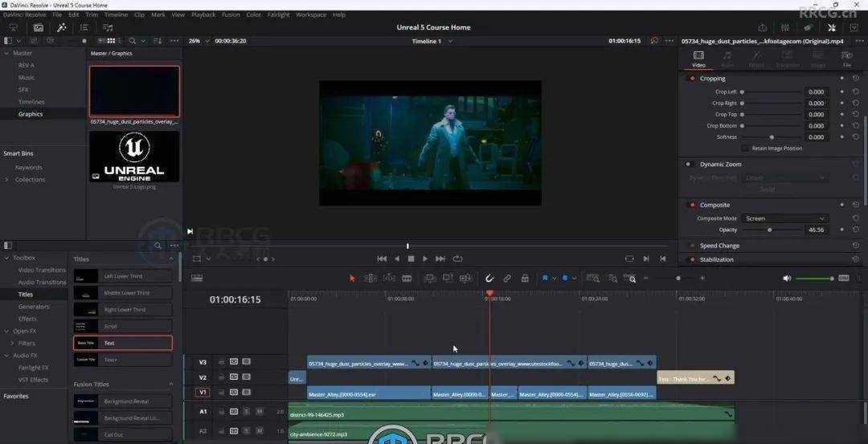The height and width of the screenshot is (444, 868).
Task: Click the blue Marker icon
Action: coord(565,278)
